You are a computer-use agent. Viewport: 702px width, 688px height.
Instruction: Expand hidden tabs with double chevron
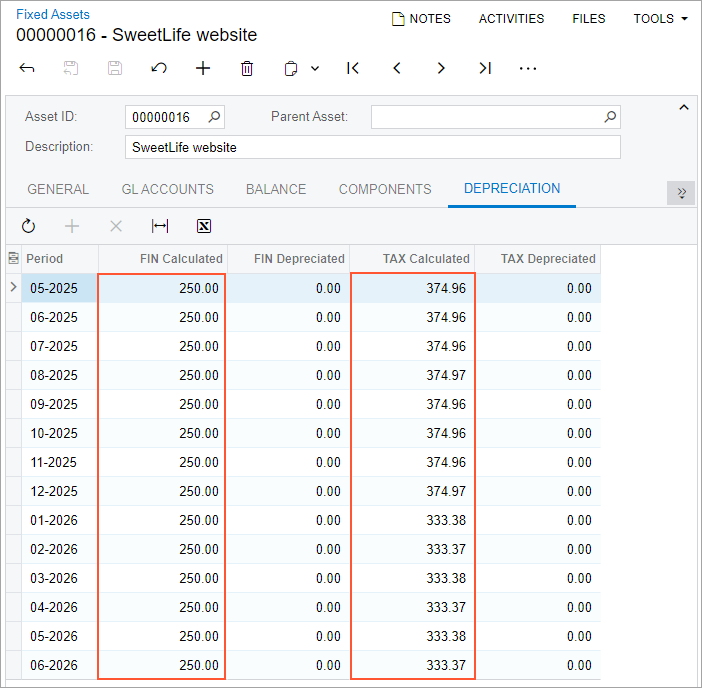[681, 193]
